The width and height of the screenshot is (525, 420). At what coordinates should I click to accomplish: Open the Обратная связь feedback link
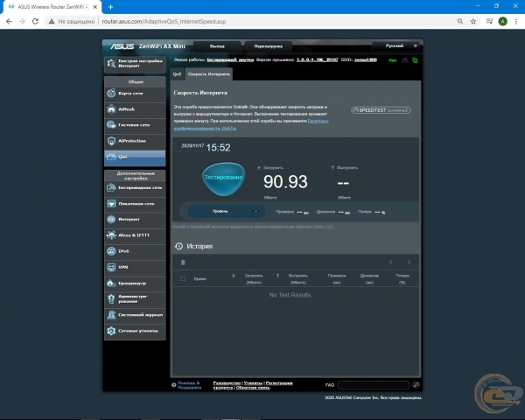tap(253, 388)
